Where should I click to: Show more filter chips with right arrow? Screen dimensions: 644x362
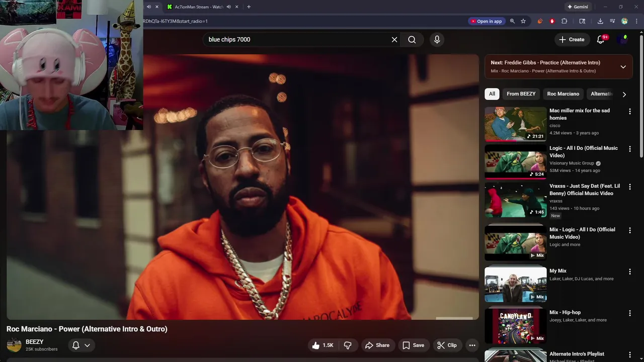pos(624,94)
